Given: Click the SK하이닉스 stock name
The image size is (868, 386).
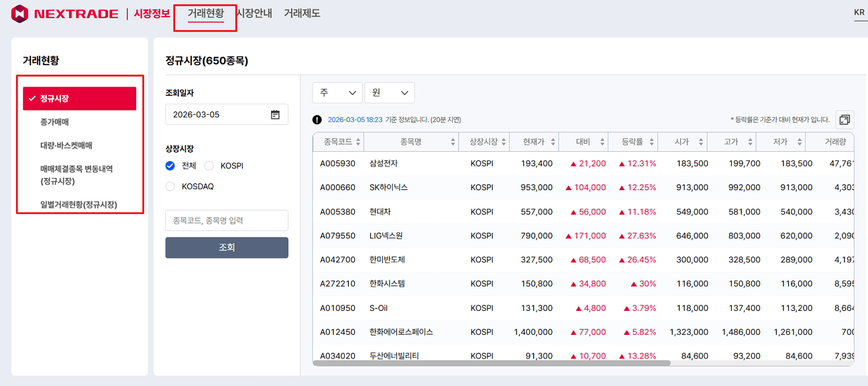Looking at the screenshot, I should coord(388,187).
